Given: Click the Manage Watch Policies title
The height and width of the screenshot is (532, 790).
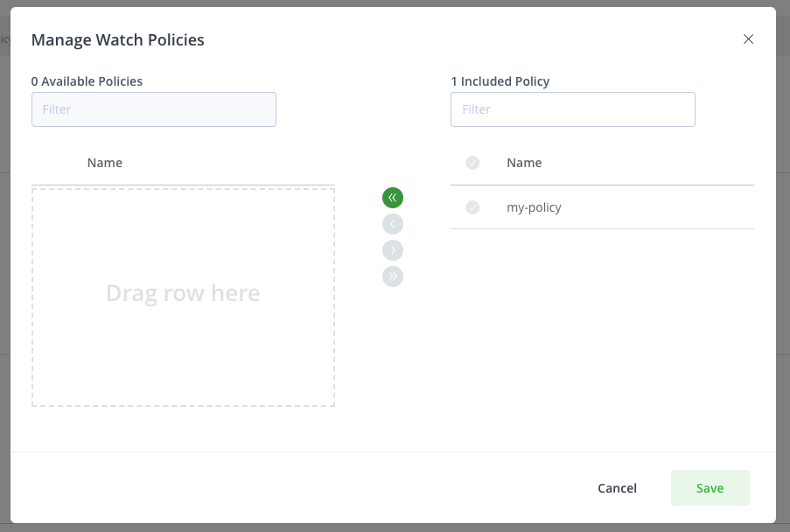Looking at the screenshot, I should [x=118, y=39].
